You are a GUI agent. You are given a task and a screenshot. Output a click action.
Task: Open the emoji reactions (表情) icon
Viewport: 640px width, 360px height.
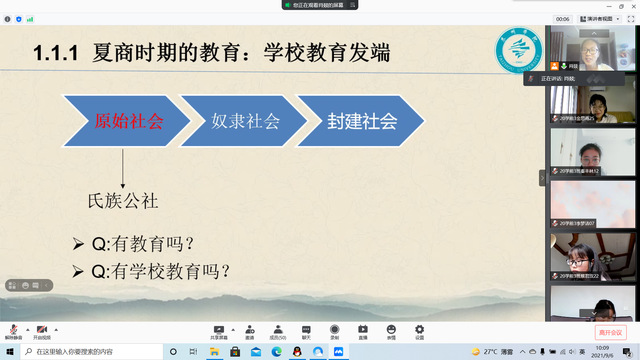point(391,332)
